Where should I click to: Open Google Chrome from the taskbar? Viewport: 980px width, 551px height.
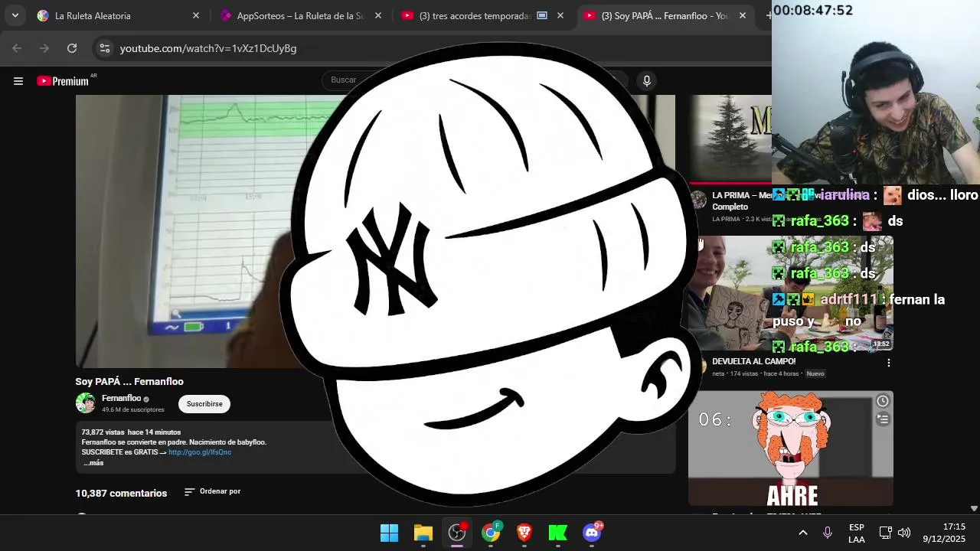pyautogui.click(x=491, y=533)
